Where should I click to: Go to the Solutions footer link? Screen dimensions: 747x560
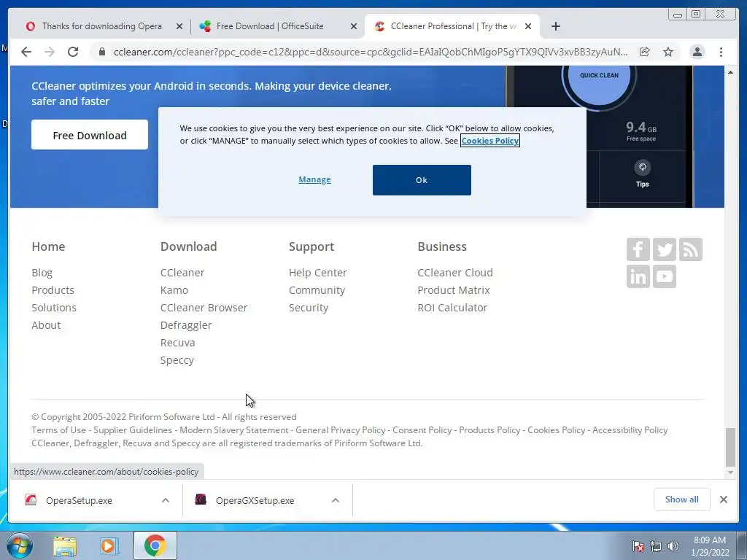54,308
